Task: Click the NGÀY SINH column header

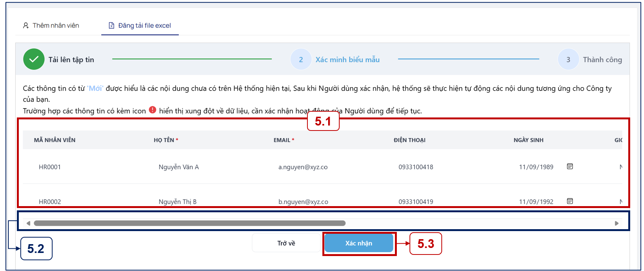Action: pyautogui.click(x=528, y=140)
